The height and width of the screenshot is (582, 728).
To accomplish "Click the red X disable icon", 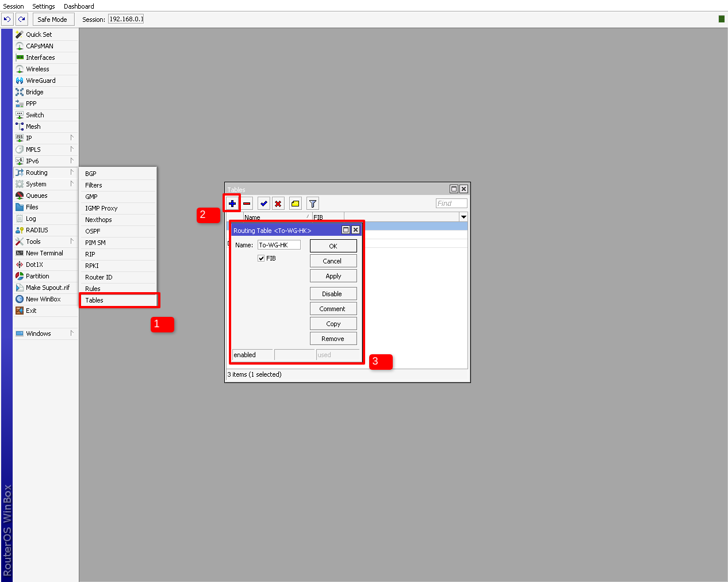I will coord(278,204).
